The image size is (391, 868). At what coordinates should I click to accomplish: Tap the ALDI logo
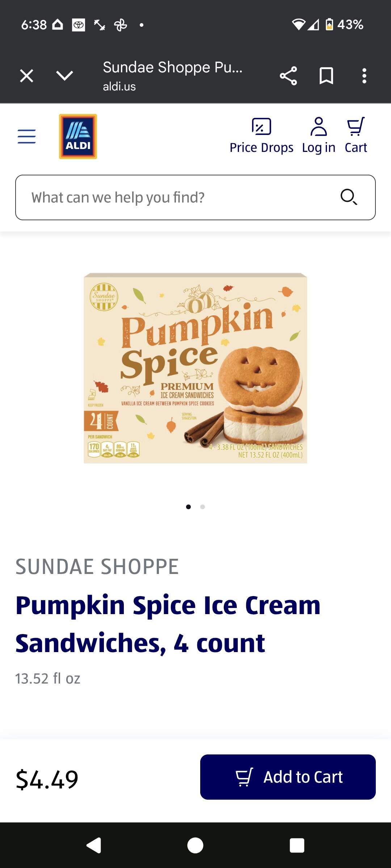click(78, 136)
